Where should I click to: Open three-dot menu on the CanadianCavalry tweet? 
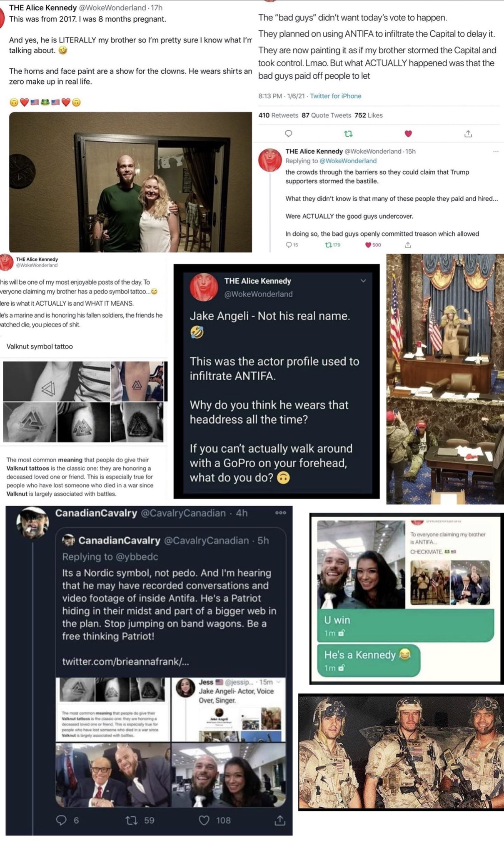click(x=281, y=513)
